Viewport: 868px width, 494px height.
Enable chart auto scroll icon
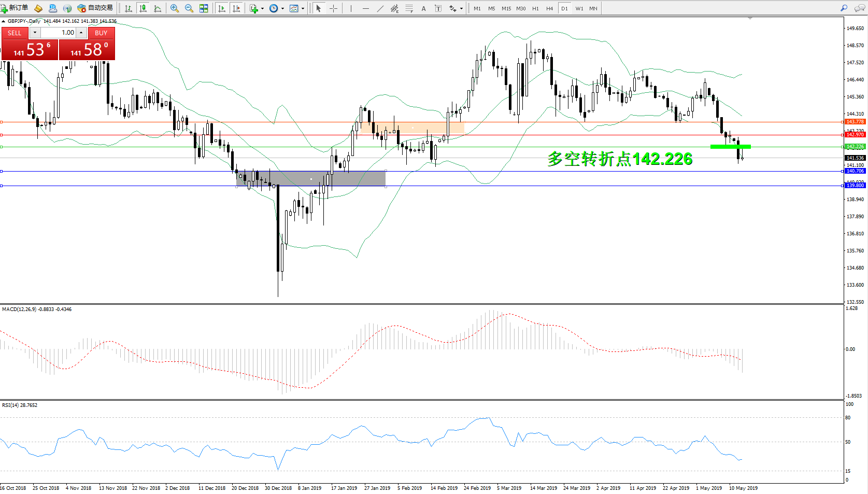coord(222,8)
